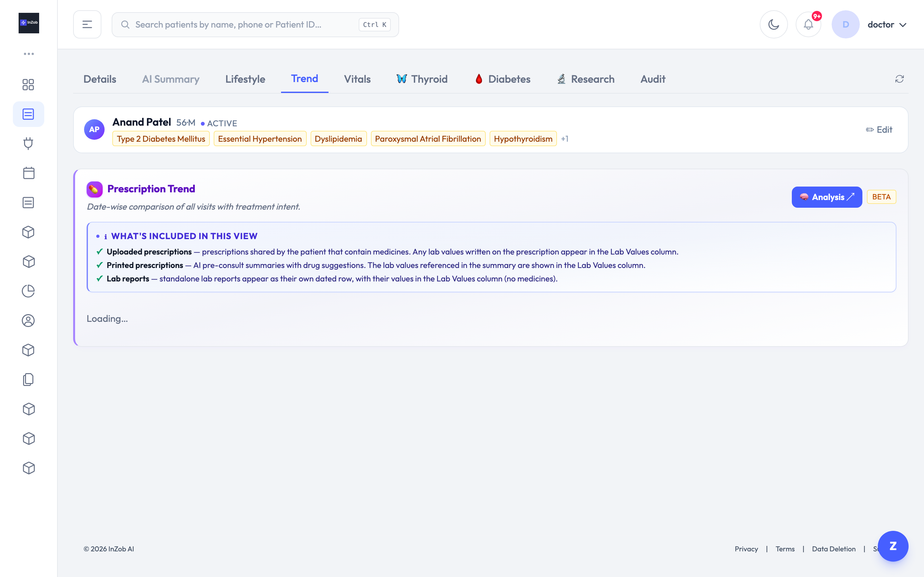Image resolution: width=924 pixels, height=577 pixels.
Task: Click the Analysis button
Action: (827, 197)
